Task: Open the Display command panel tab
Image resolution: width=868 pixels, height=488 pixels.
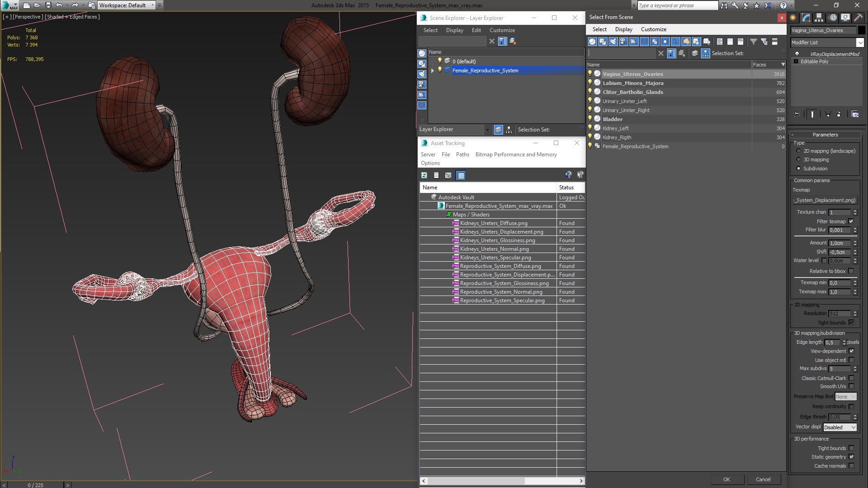Action: [845, 18]
